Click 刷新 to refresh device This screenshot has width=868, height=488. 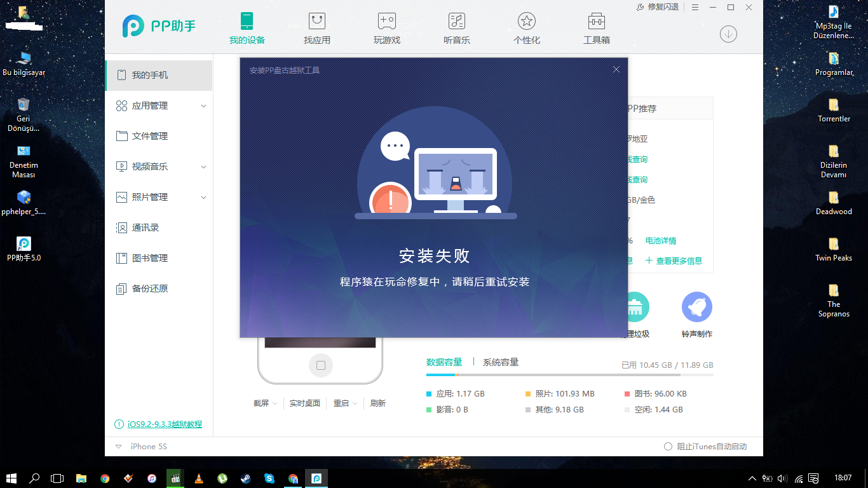pos(378,403)
